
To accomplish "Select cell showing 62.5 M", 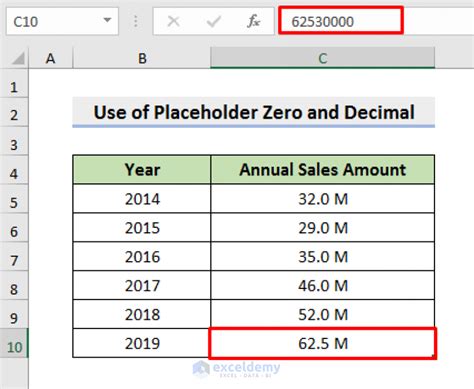I will (x=322, y=343).
